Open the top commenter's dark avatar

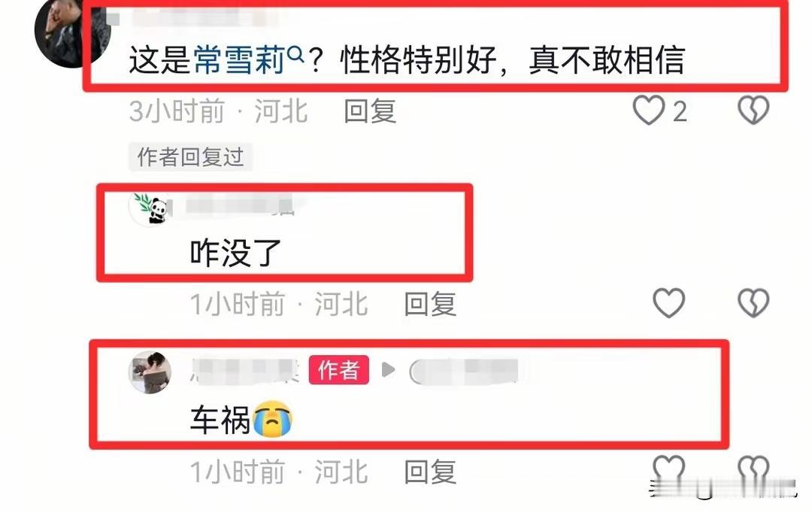(x=72, y=31)
